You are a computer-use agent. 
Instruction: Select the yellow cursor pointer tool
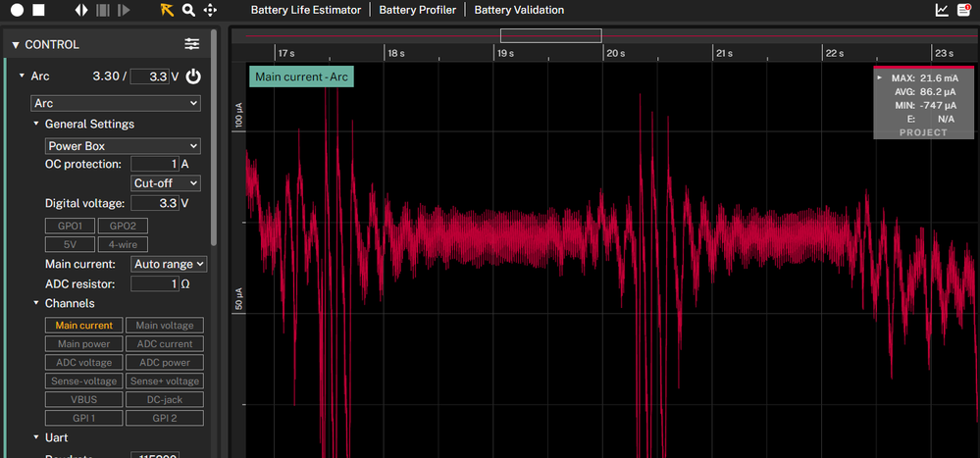(166, 10)
